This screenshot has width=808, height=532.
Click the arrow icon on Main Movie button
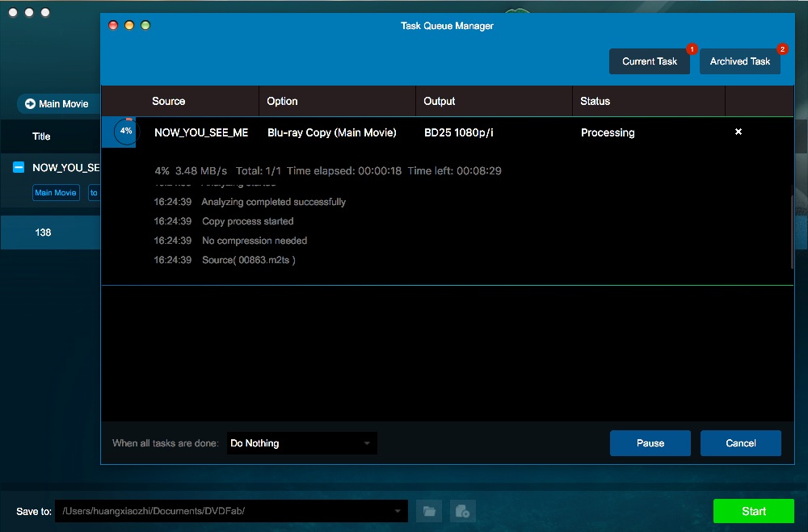coord(31,104)
